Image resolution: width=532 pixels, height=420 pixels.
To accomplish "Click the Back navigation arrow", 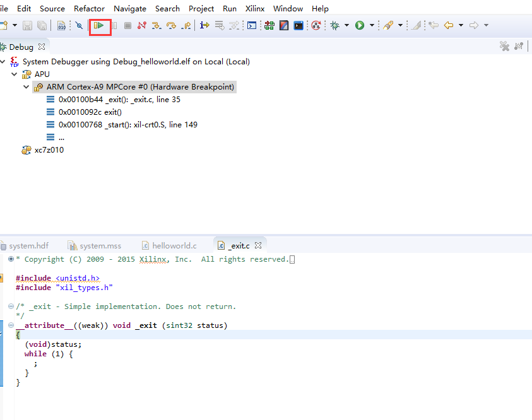I will (x=449, y=25).
